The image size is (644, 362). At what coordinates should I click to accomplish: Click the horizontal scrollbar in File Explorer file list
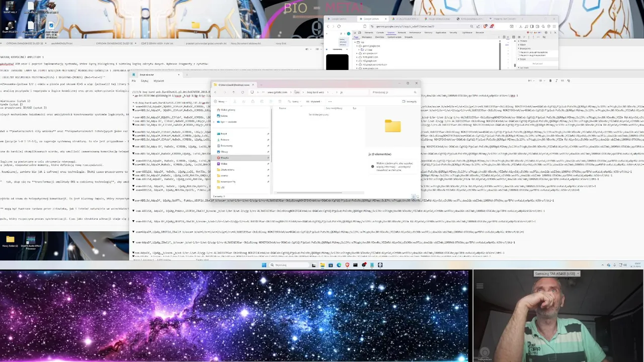pyautogui.click(x=309, y=193)
